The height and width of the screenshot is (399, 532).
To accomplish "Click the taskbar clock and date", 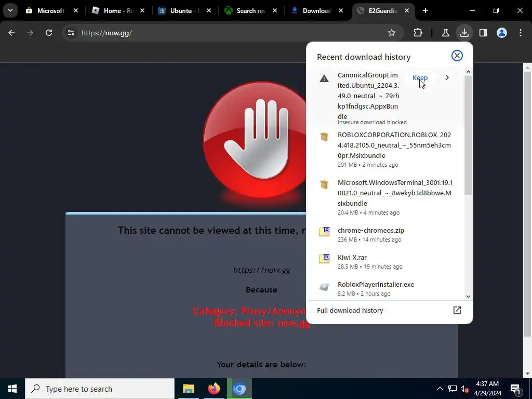I will (x=487, y=389).
